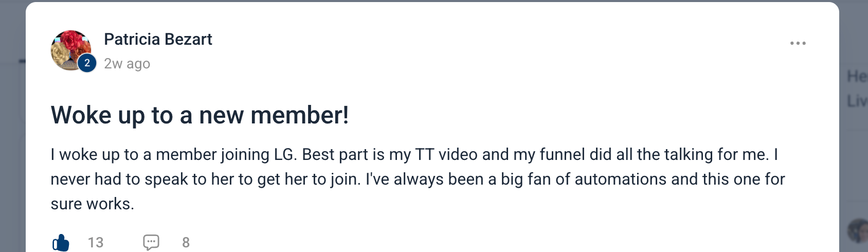
Task: Click the final line "sure works." of the post
Action: click(93, 204)
